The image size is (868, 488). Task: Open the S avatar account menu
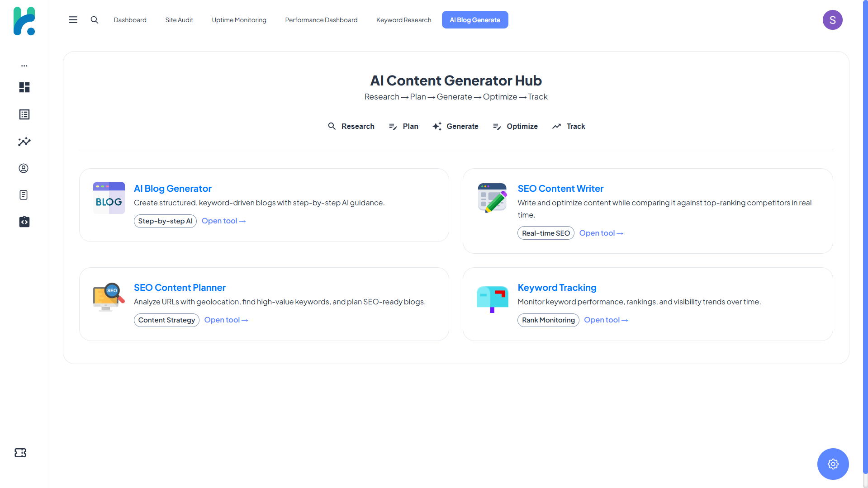[x=833, y=19]
